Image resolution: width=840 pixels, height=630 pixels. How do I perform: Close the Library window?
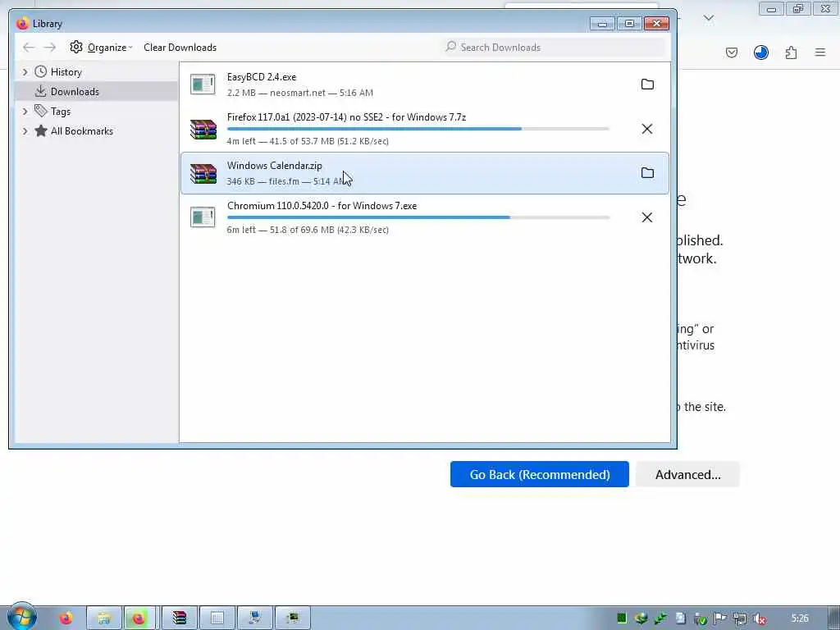point(656,24)
